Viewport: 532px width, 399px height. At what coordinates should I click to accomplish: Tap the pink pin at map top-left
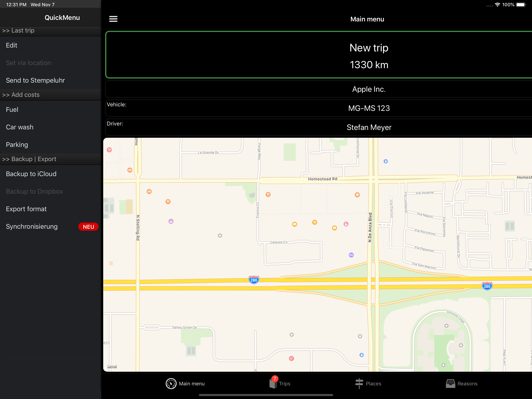click(109, 150)
